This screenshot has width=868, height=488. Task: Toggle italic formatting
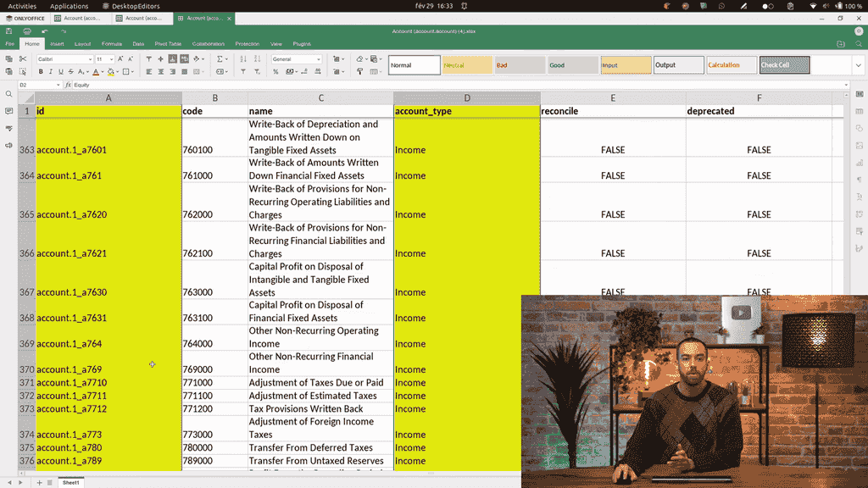click(x=51, y=72)
